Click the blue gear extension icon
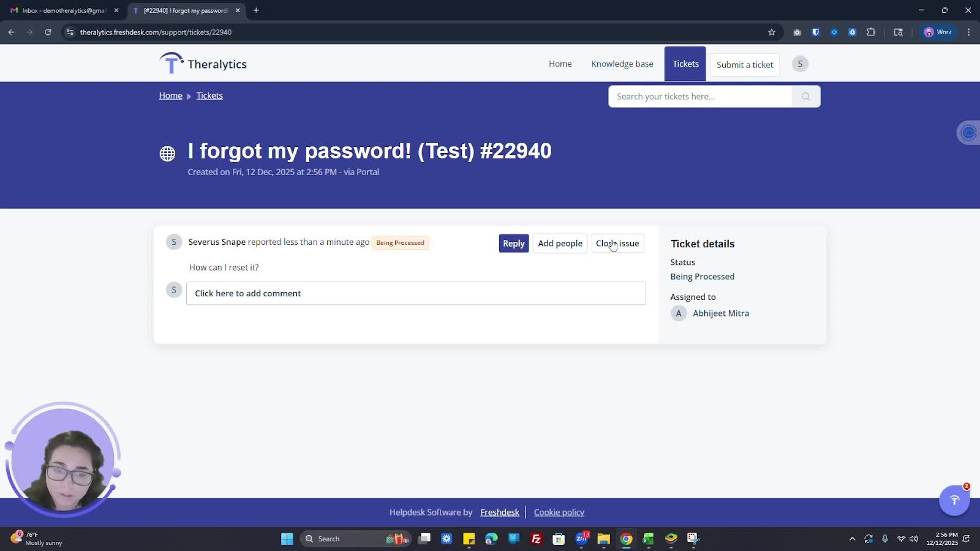This screenshot has height=551, width=980. coord(852,32)
